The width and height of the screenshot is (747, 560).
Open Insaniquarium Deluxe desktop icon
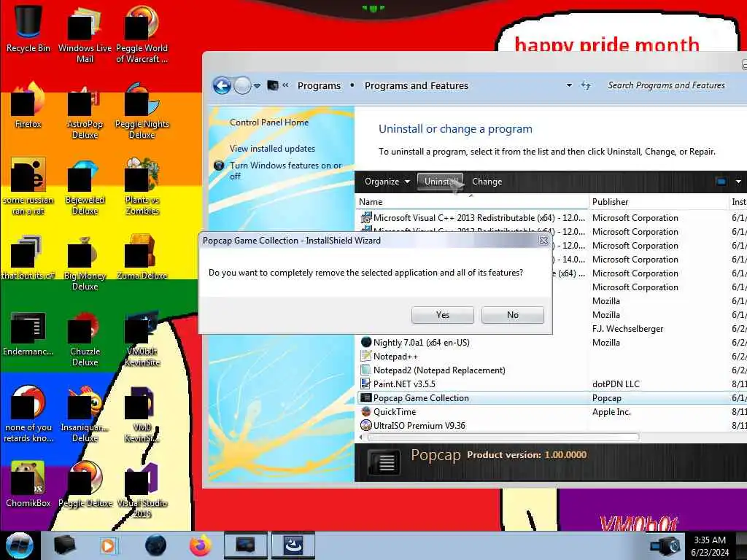(x=85, y=414)
